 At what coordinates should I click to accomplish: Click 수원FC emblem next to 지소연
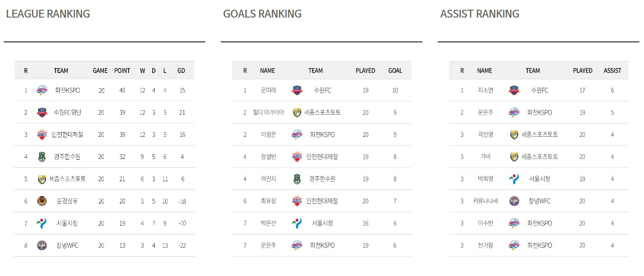514,91
